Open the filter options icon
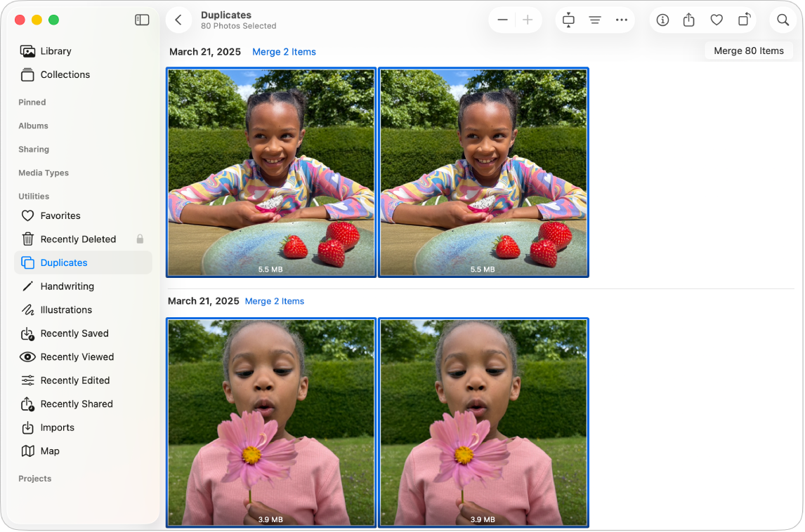 coord(594,20)
